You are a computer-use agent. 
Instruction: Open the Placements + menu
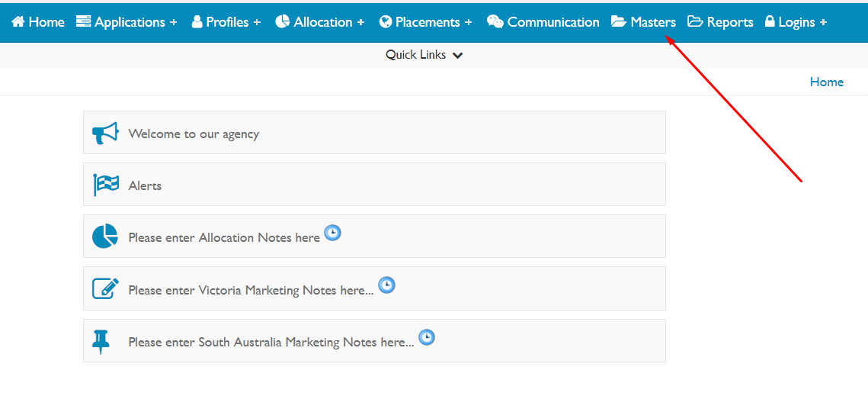(x=426, y=22)
